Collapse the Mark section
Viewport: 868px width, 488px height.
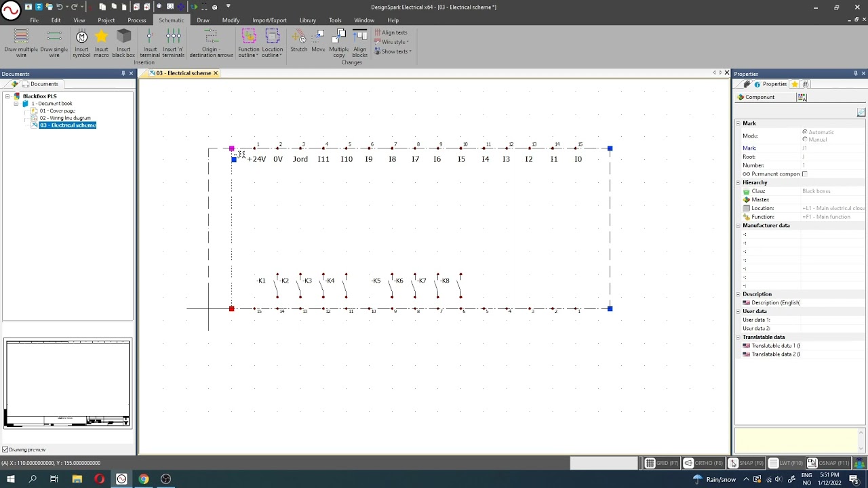coord(738,123)
